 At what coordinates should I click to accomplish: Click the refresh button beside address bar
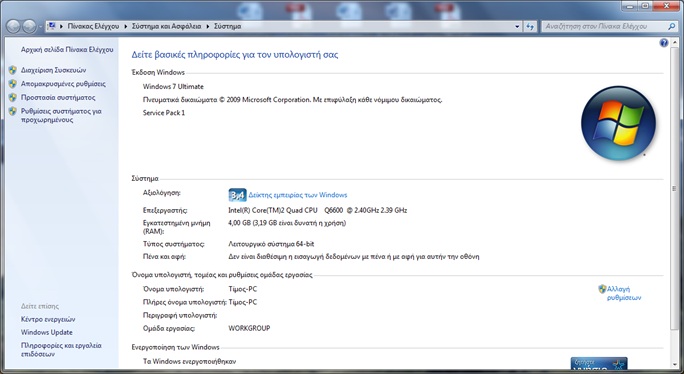pyautogui.click(x=530, y=26)
